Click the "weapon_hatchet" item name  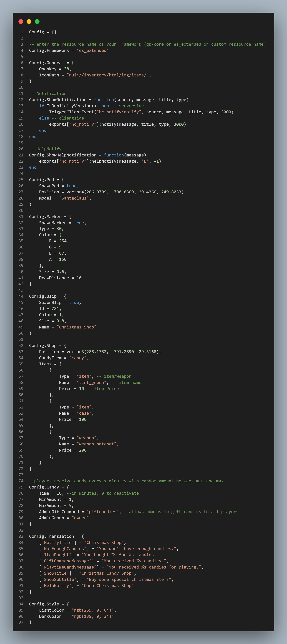click(x=96, y=444)
